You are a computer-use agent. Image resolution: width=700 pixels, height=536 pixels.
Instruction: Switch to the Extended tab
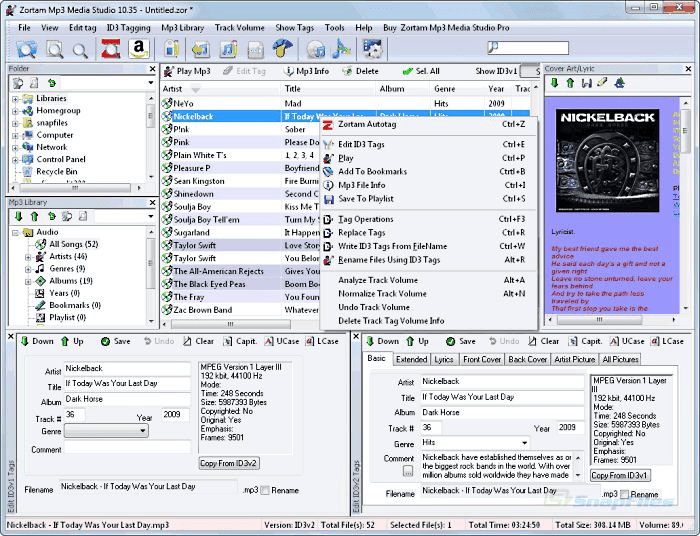[x=412, y=359]
